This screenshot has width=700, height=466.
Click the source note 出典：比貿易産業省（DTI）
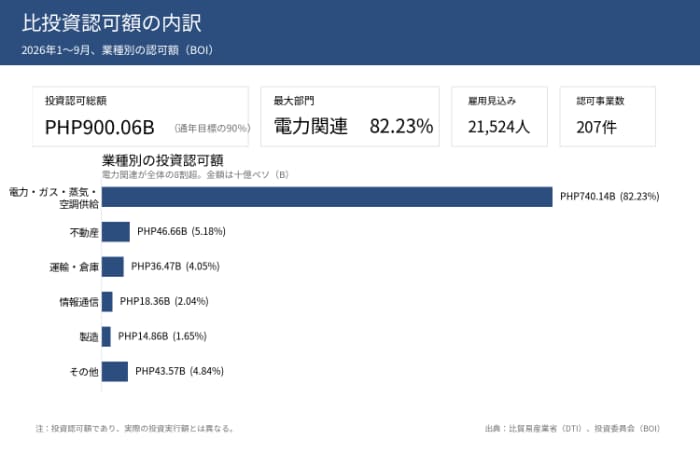coord(572,429)
